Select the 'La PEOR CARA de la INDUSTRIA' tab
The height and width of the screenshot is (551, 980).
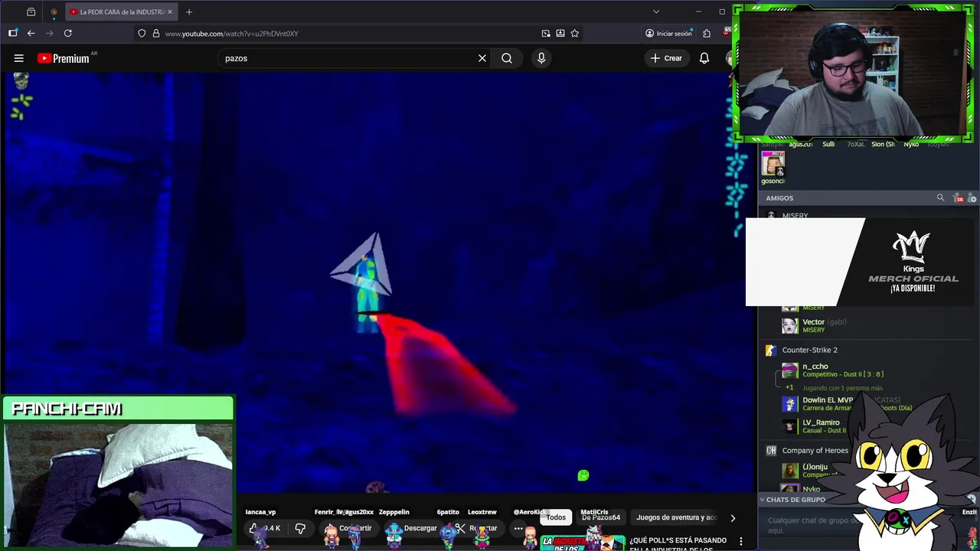pyautogui.click(x=121, y=11)
